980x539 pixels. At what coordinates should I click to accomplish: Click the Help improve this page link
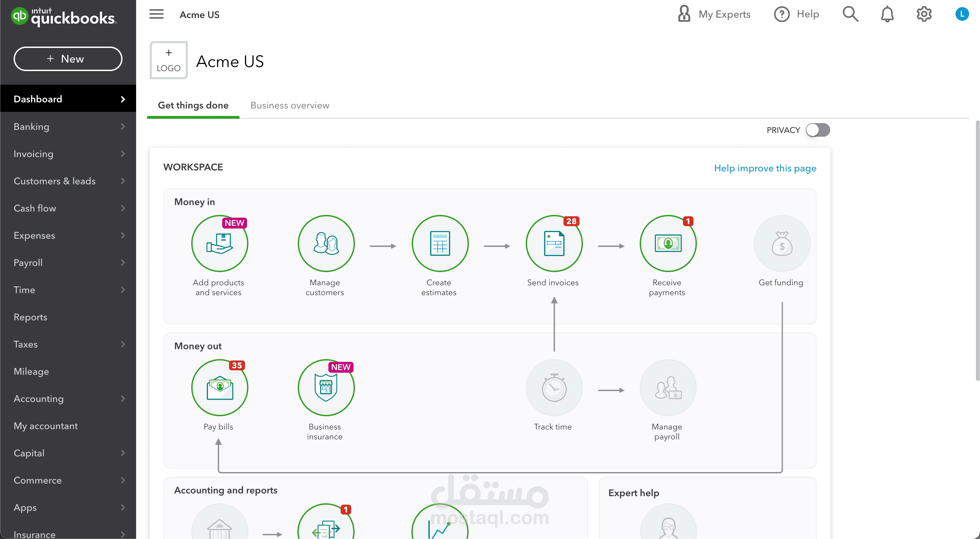click(765, 168)
